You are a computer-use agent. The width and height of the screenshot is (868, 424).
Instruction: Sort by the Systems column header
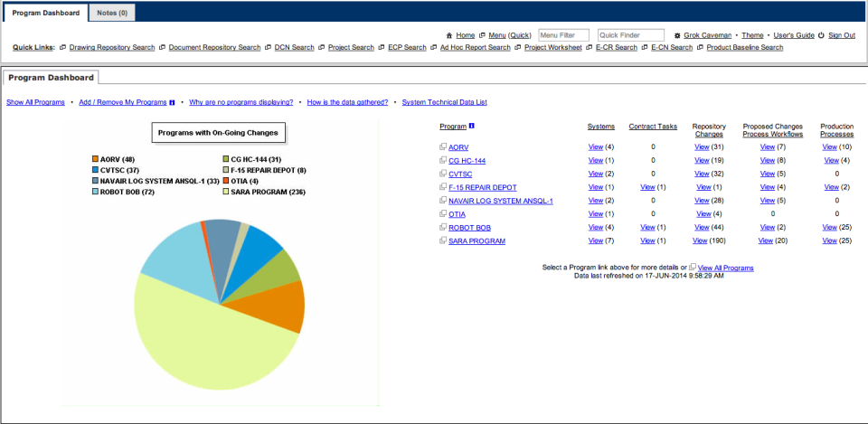(x=600, y=127)
